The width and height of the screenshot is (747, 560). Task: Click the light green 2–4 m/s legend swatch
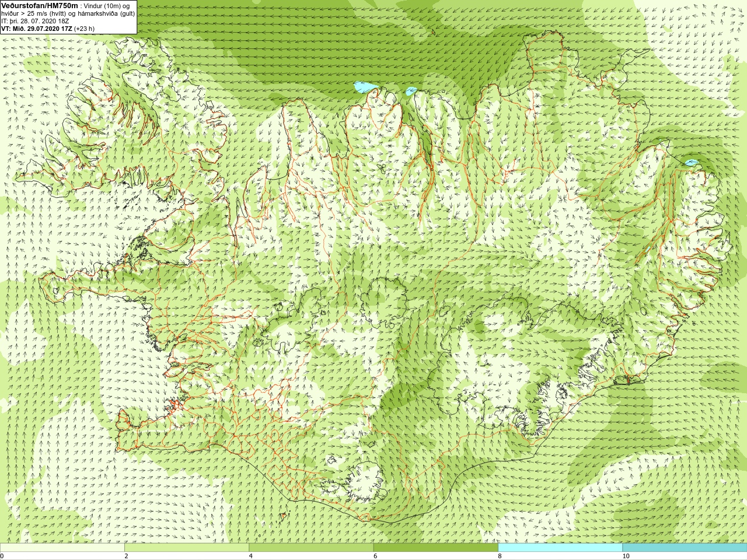(187, 548)
